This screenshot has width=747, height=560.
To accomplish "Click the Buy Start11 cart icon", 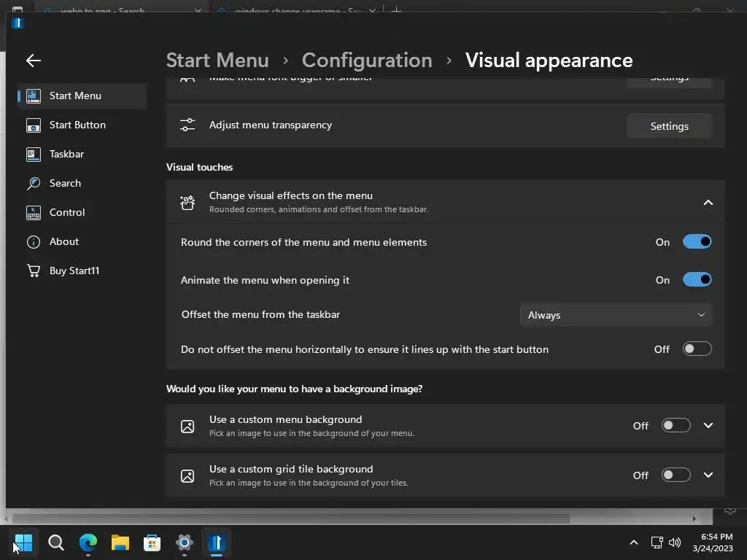I will (x=34, y=271).
